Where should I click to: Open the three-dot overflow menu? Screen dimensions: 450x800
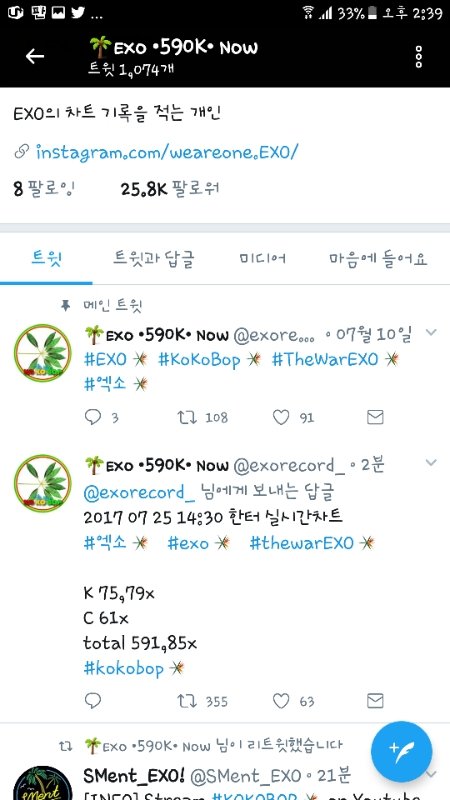click(x=419, y=57)
